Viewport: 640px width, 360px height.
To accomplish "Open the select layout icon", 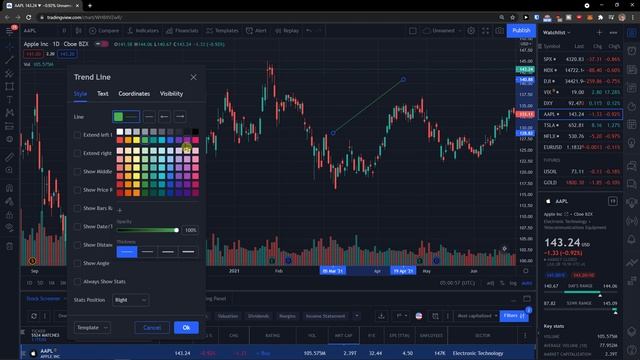I will (x=413, y=31).
